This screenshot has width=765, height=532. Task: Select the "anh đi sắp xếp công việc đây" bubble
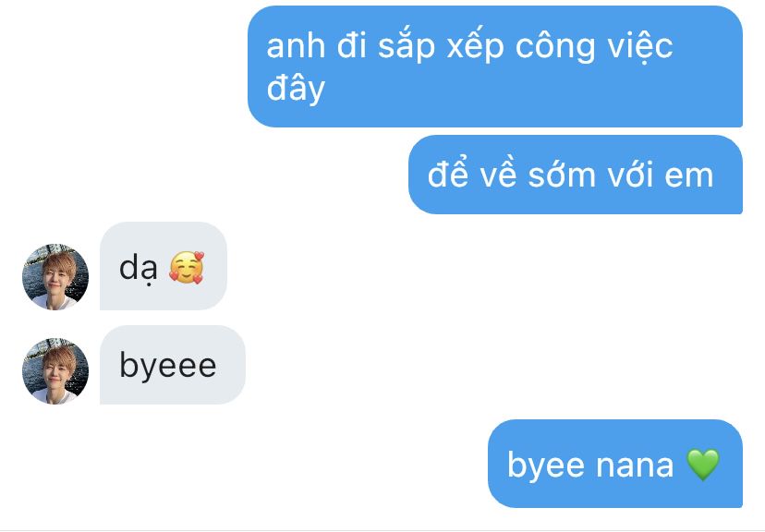[495, 66]
